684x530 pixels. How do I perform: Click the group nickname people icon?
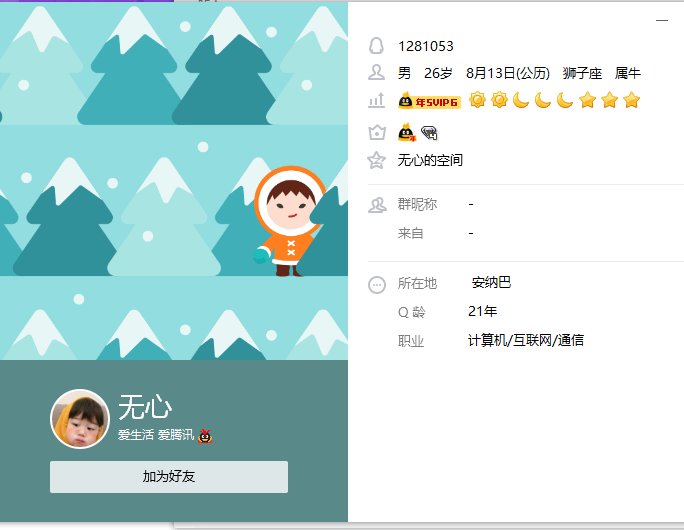377,205
